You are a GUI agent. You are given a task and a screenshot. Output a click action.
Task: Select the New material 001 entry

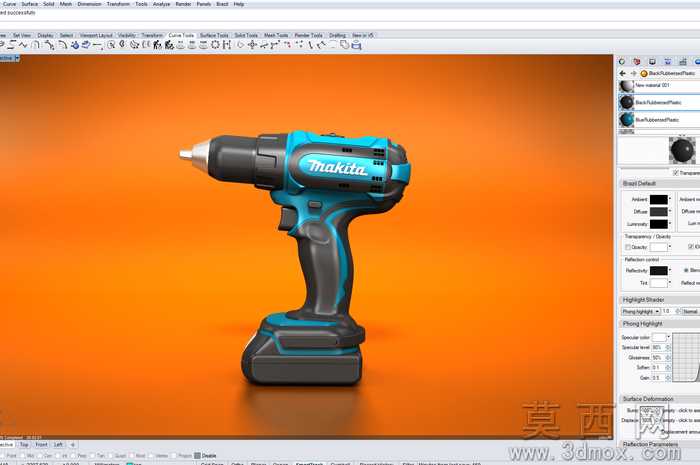(659, 86)
